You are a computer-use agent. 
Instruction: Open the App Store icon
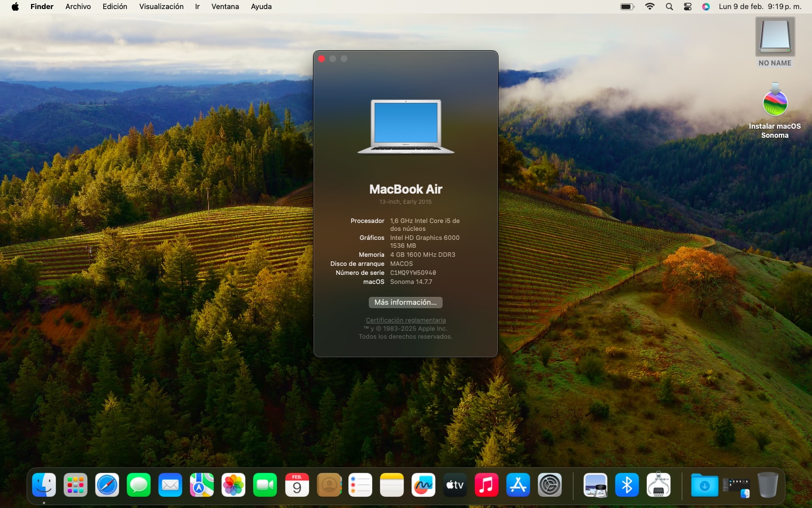click(x=518, y=485)
